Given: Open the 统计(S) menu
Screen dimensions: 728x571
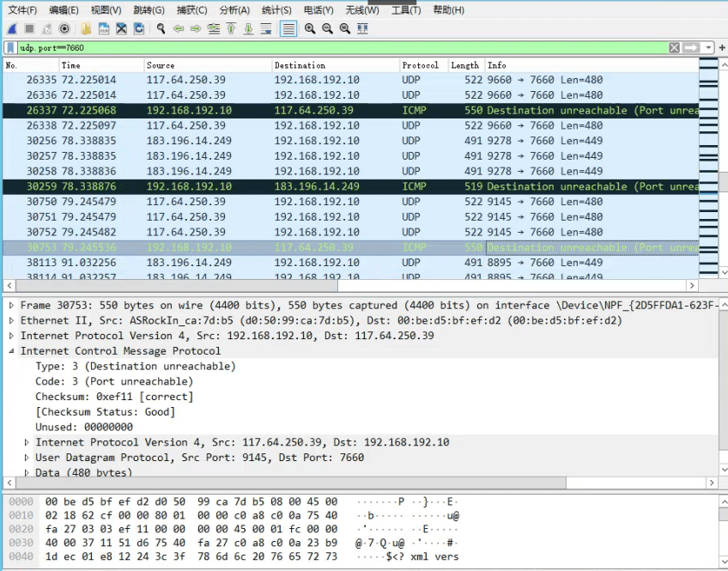Looking at the screenshot, I should click(276, 10).
